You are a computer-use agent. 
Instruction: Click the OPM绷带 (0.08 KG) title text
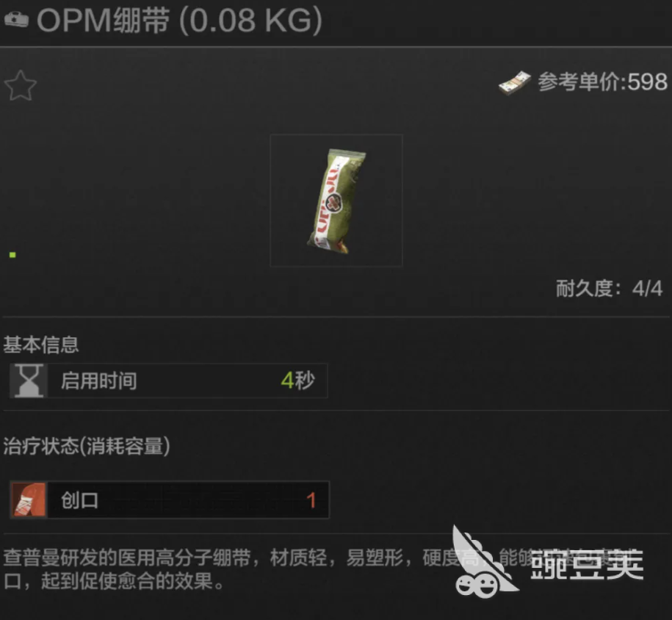pyautogui.click(x=180, y=20)
